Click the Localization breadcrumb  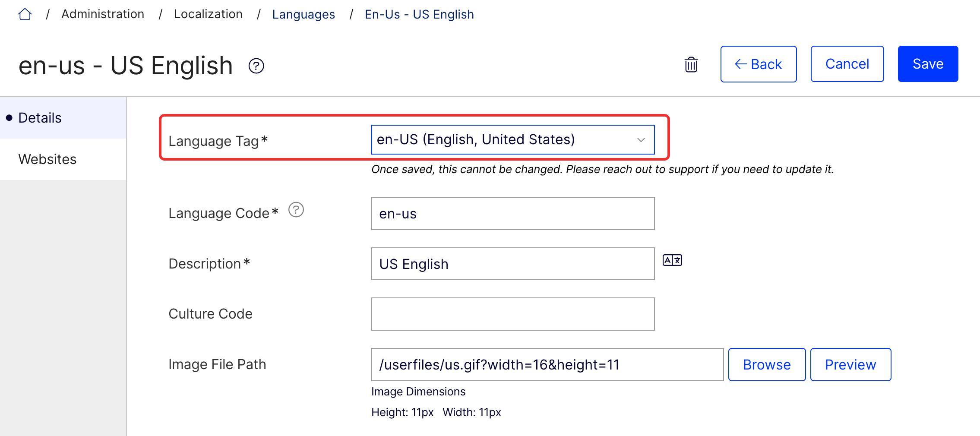[208, 14]
